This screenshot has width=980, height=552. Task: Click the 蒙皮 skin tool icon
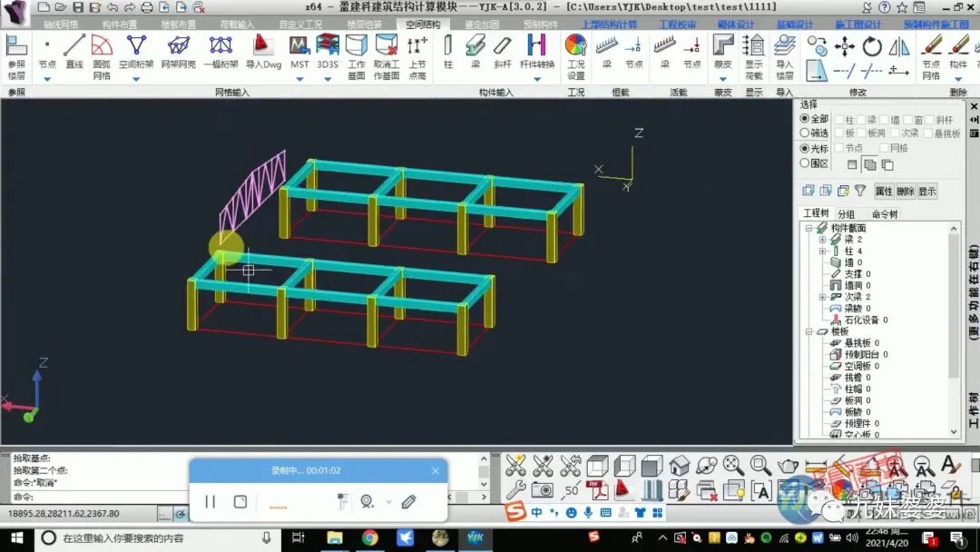click(722, 54)
